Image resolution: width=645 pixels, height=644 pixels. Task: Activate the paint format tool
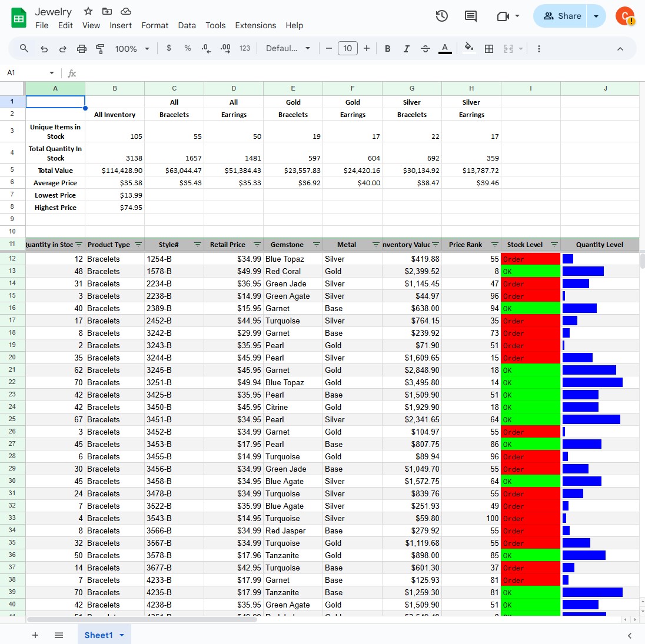tap(100, 48)
